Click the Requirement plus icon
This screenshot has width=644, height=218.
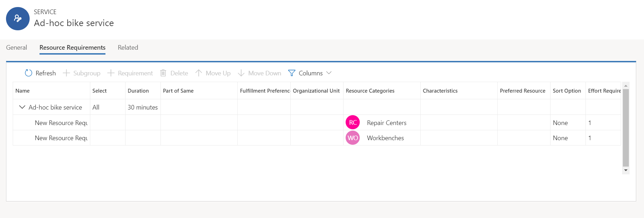[111, 73]
